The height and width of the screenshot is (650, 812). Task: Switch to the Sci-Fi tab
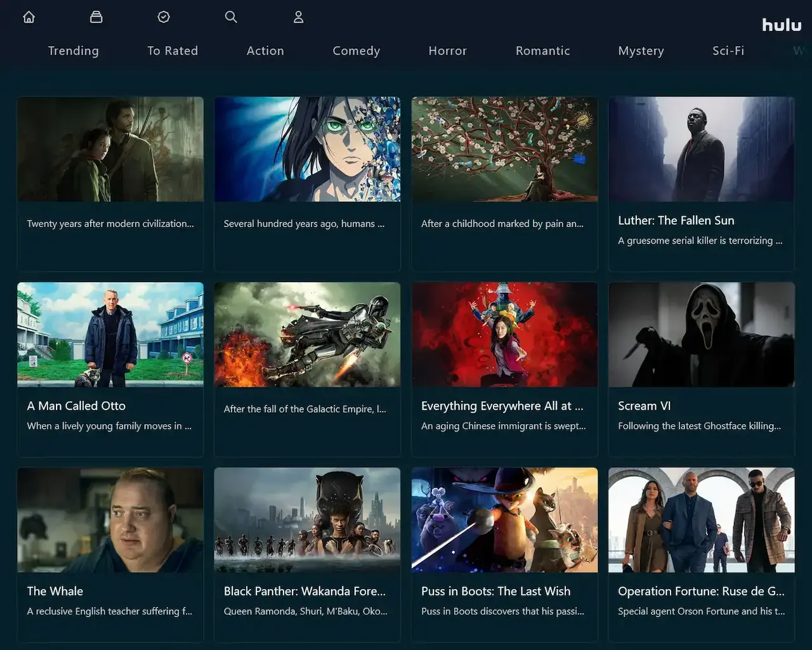click(728, 51)
